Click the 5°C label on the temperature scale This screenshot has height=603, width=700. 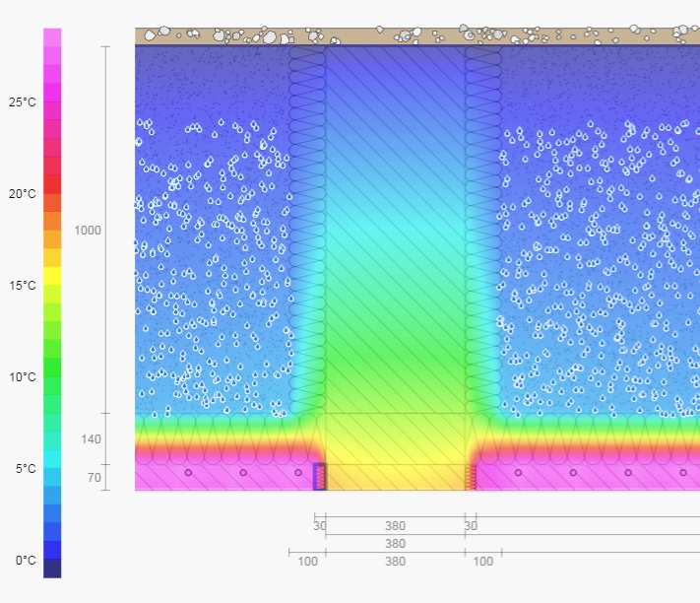tap(26, 469)
